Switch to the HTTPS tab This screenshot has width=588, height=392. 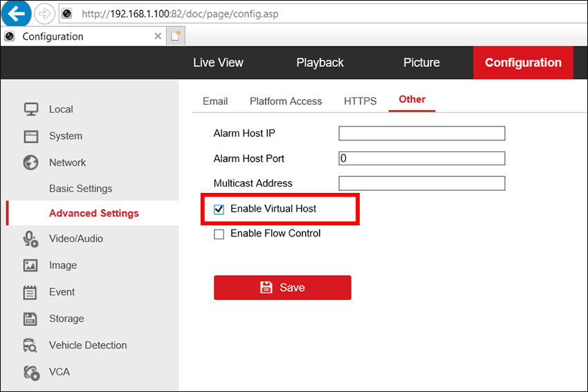[360, 101]
